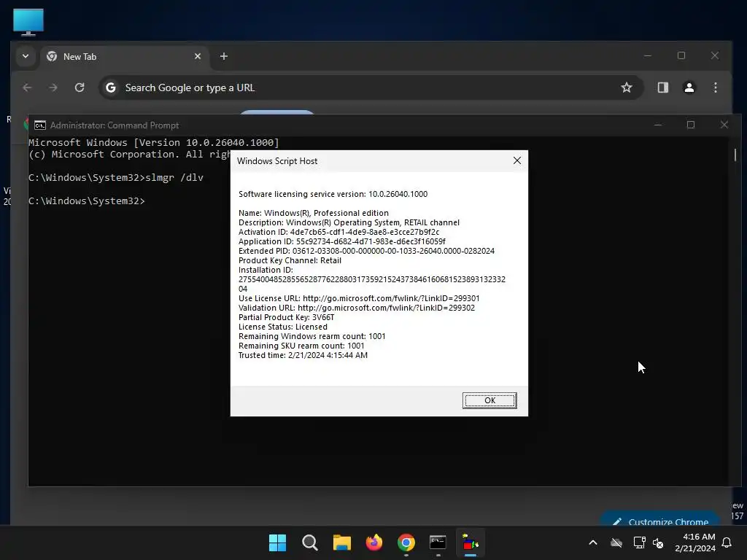Open the Chrome profile menu
The height and width of the screenshot is (560, 747).
689,87
